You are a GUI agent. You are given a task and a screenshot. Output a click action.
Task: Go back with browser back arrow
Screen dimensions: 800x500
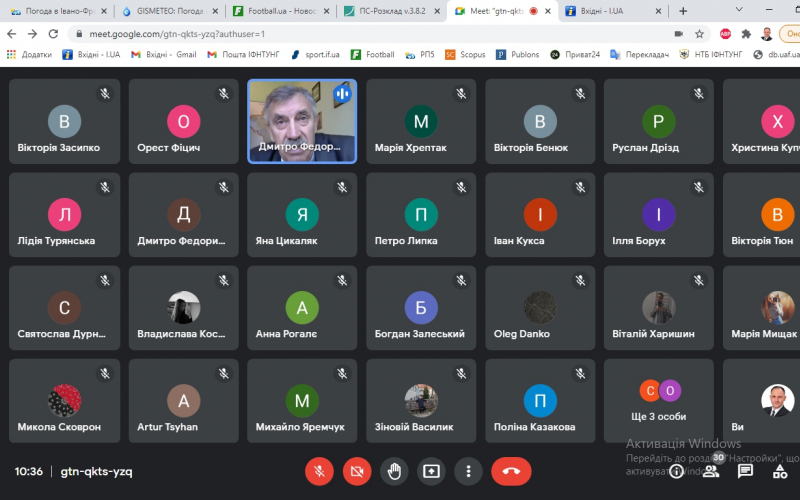12,34
